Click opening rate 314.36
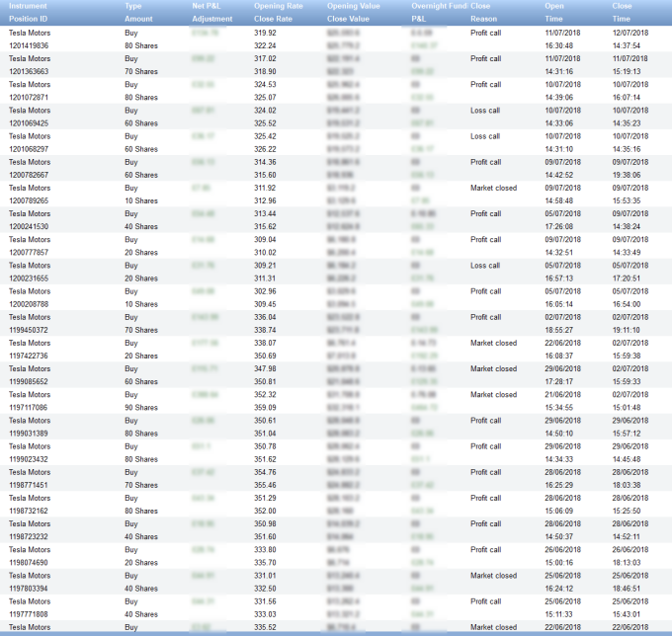The height and width of the screenshot is (636, 672). click(265, 162)
